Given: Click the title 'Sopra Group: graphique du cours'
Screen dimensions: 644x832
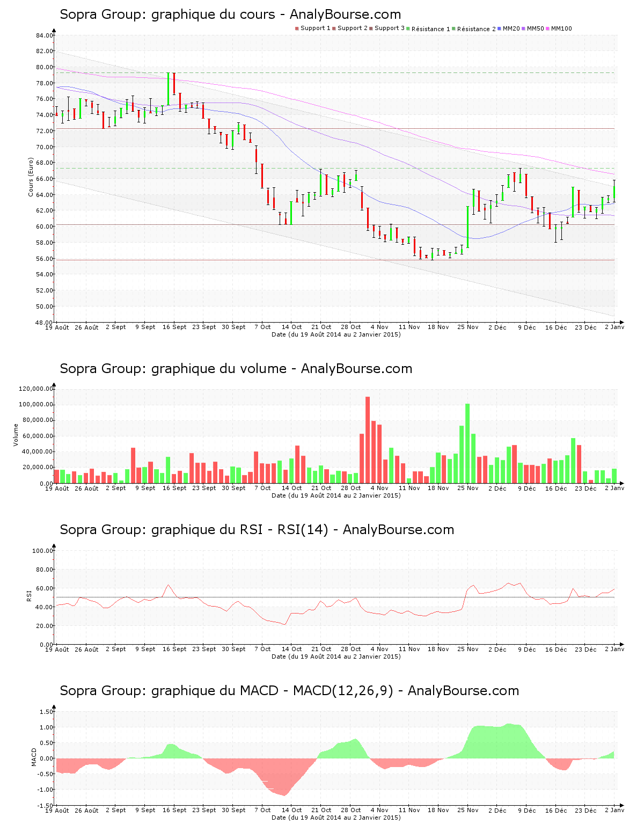Looking at the screenshot, I should click(167, 14).
